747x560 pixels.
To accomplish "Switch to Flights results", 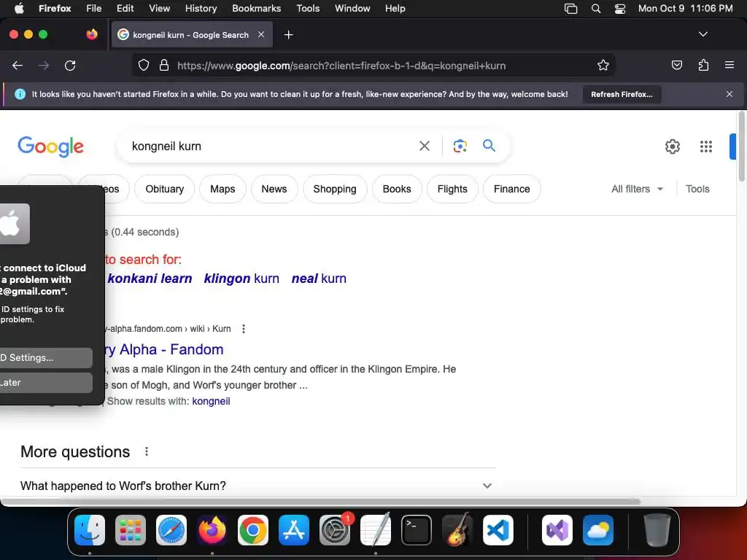I will click(x=452, y=189).
